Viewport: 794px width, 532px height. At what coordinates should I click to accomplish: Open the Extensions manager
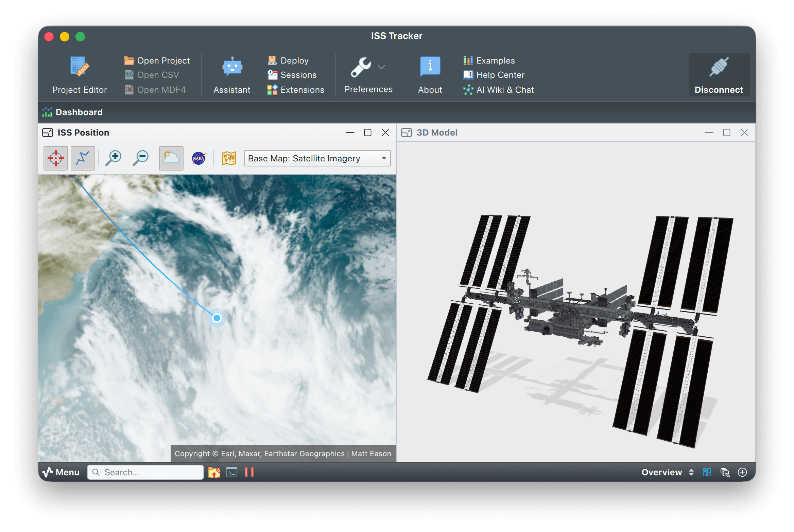296,90
